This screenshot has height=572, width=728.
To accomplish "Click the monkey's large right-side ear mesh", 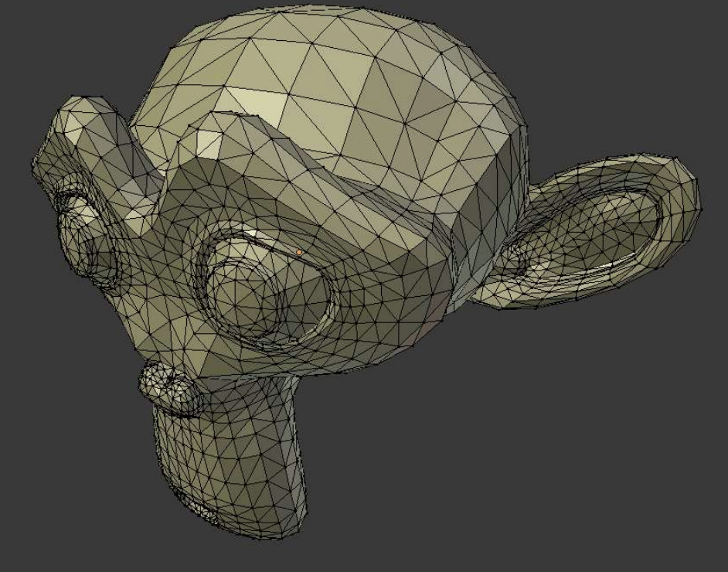I will [585, 231].
